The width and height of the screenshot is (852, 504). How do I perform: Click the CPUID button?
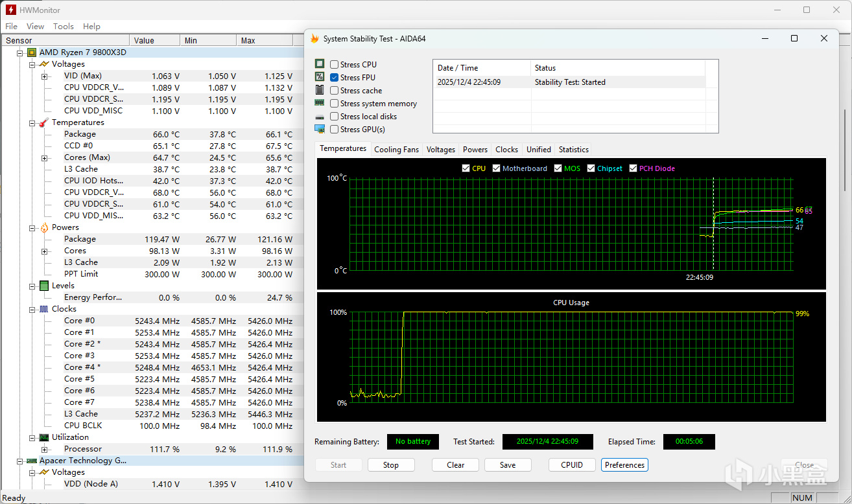point(572,465)
